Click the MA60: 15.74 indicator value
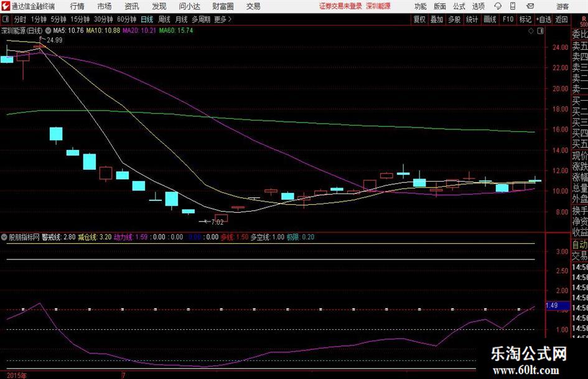Screen dimensions: 588x379 [x=176, y=30]
